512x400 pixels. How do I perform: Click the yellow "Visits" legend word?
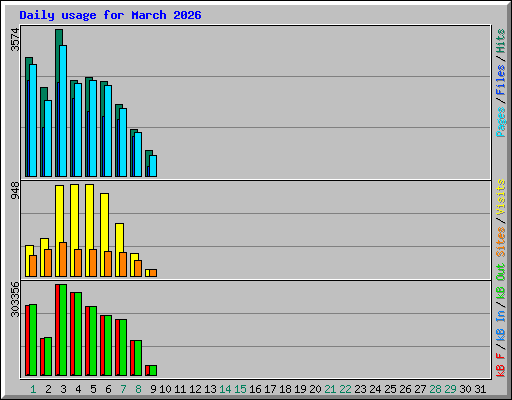click(501, 197)
